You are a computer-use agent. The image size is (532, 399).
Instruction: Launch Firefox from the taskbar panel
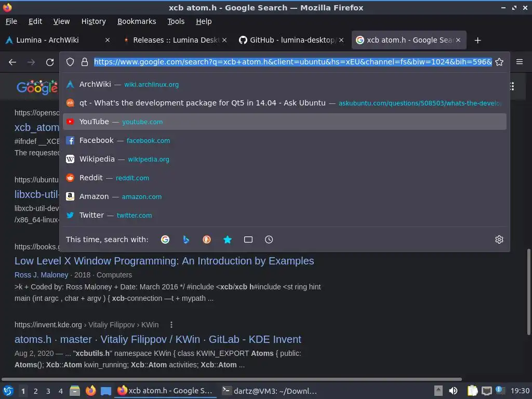(x=90, y=391)
